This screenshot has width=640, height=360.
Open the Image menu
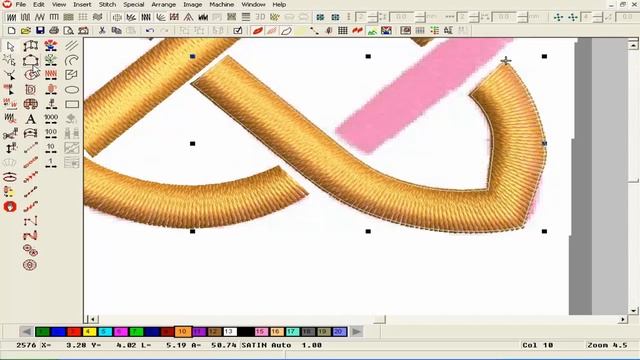pos(193,4)
